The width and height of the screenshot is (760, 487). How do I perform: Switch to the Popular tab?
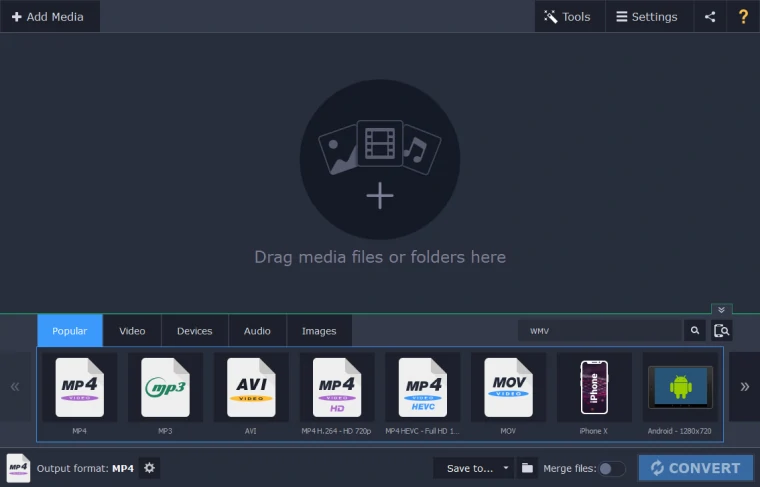[70, 330]
